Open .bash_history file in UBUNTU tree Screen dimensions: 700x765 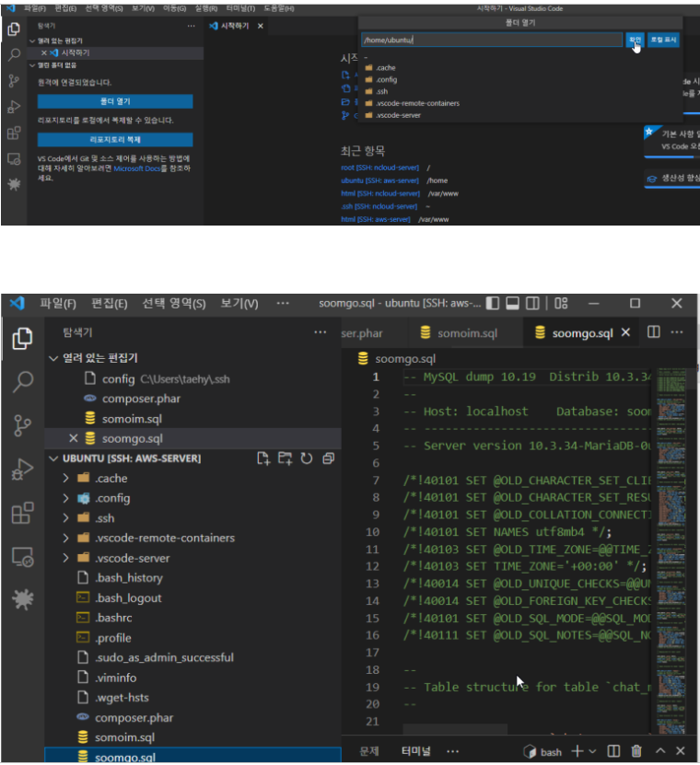[192, 577]
